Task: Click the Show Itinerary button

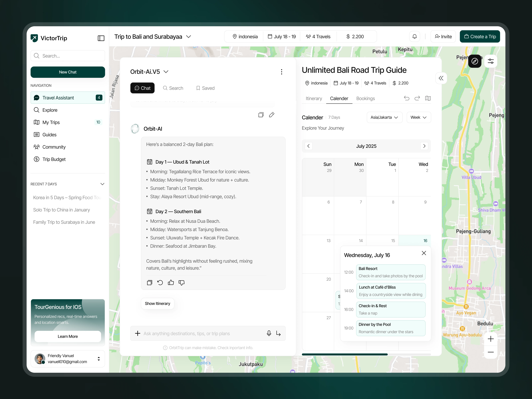Action: click(158, 303)
